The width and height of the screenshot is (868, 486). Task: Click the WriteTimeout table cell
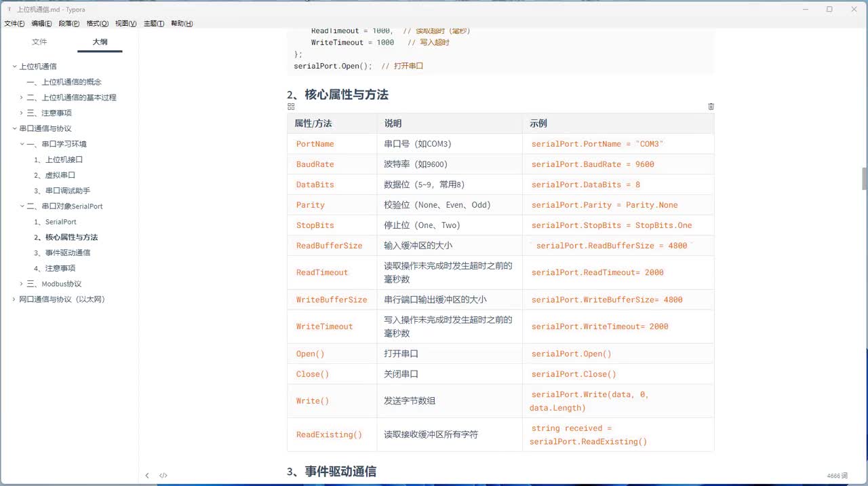coord(332,326)
